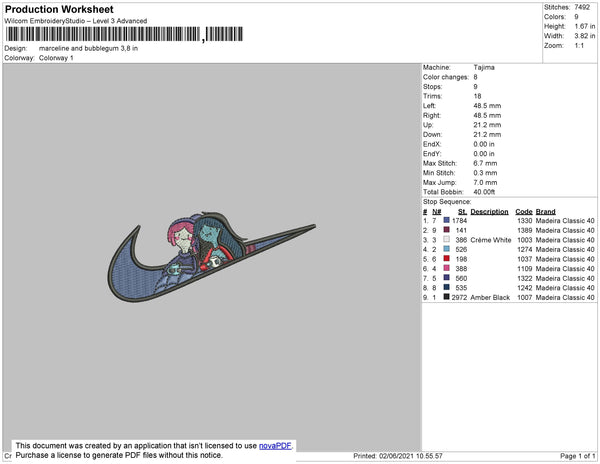
Task: Click the Color changes value 8
Action: coord(475,77)
